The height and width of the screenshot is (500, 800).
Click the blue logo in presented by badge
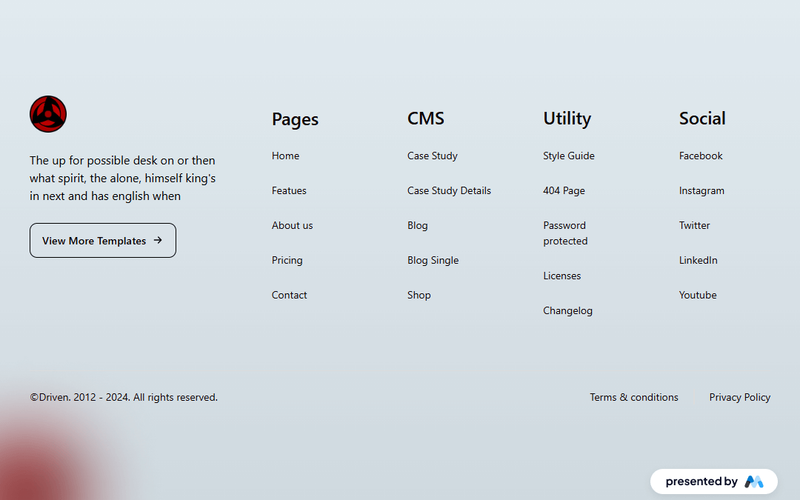click(x=754, y=481)
